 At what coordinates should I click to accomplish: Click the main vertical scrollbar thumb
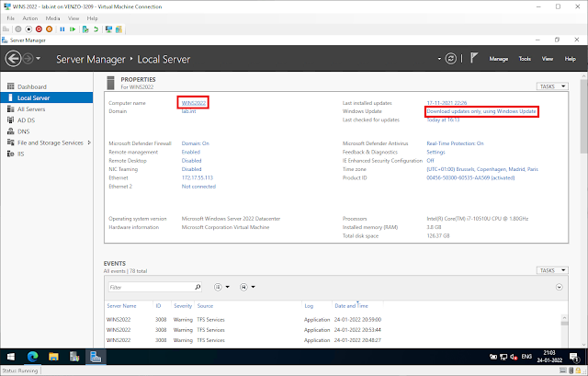pyautogui.click(x=584, y=116)
